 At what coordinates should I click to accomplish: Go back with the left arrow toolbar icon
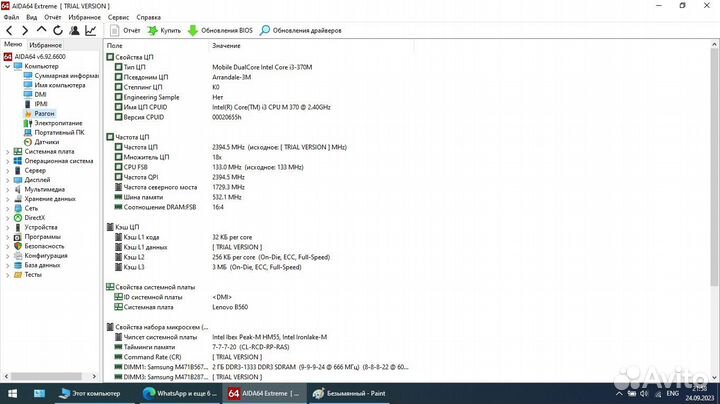tap(9, 31)
